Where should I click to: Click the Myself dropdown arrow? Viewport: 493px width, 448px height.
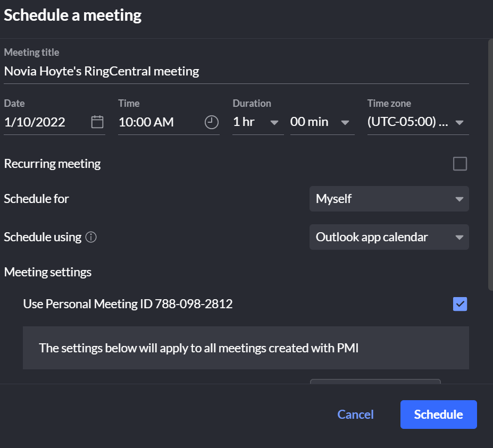pyautogui.click(x=459, y=199)
